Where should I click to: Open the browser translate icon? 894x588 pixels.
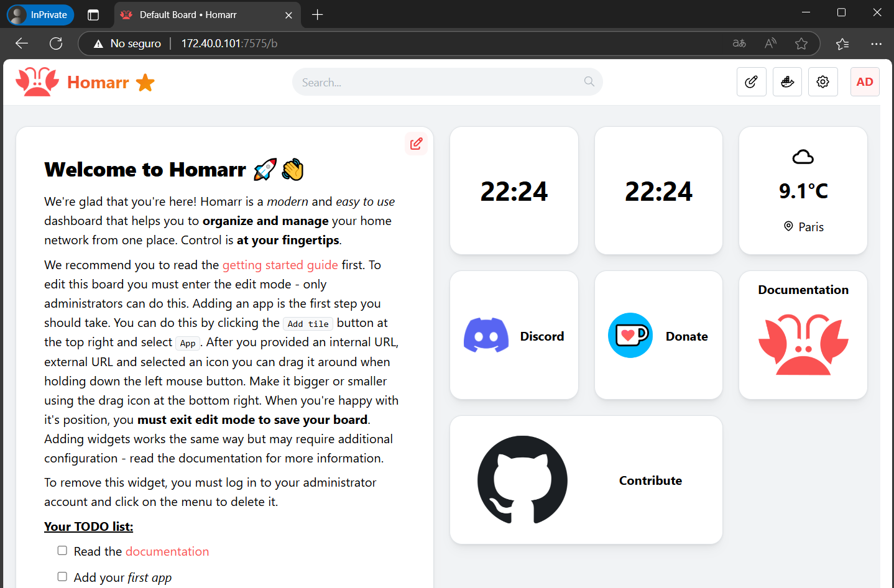coord(739,44)
